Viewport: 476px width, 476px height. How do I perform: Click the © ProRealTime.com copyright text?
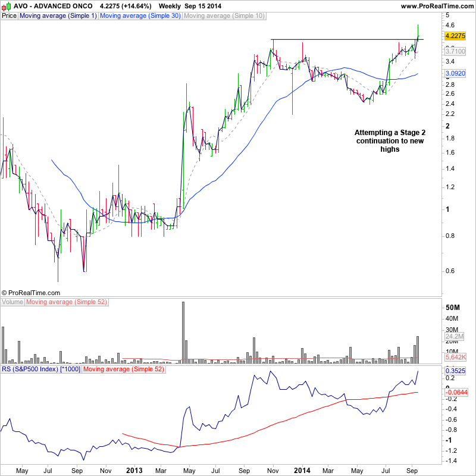click(31, 293)
